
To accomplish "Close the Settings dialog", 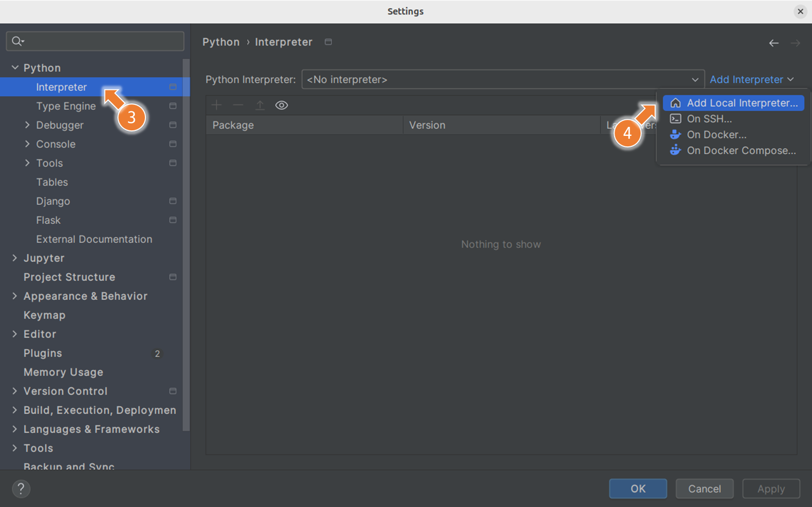I will pyautogui.click(x=801, y=11).
